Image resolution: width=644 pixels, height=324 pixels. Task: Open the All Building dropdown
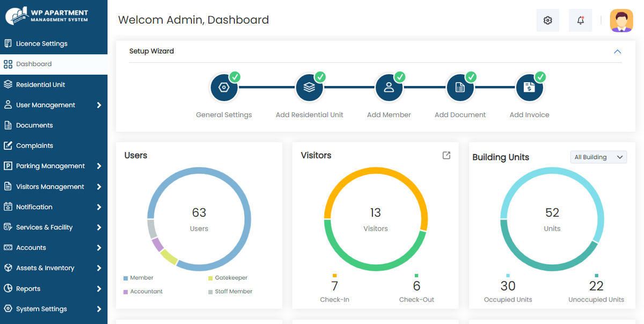click(x=598, y=157)
